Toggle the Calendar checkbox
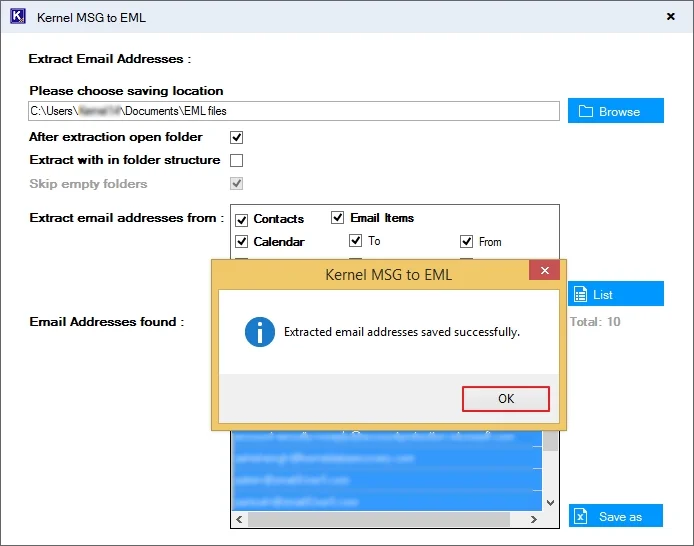The height and width of the screenshot is (546, 694). pos(241,242)
